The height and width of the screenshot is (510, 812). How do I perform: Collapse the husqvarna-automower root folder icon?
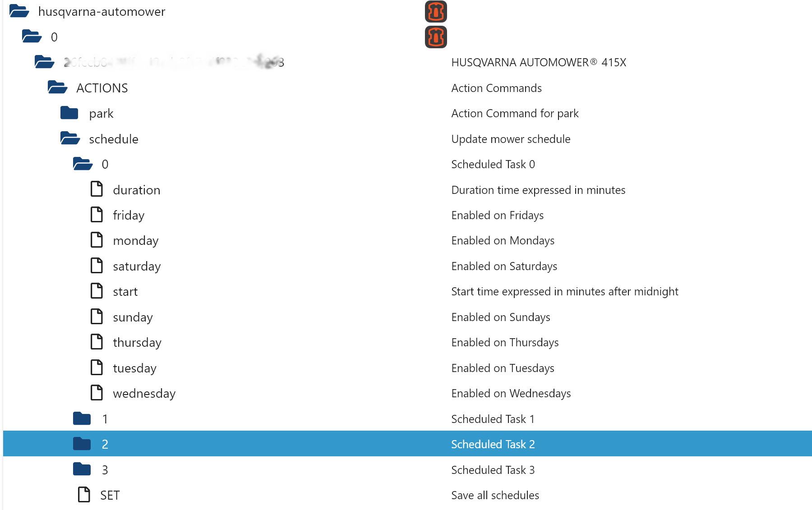[19, 11]
